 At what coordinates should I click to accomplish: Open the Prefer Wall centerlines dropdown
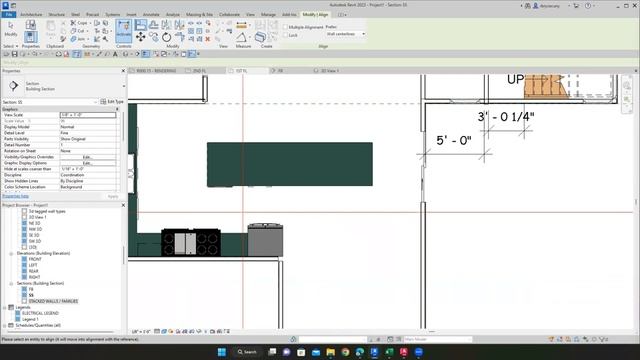pyautogui.click(x=345, y=34)
